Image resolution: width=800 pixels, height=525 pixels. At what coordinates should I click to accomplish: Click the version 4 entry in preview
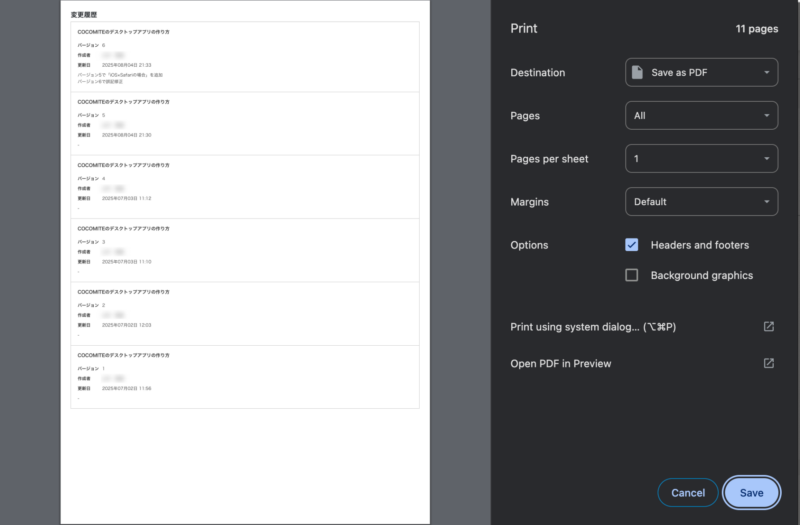point(244,187)
